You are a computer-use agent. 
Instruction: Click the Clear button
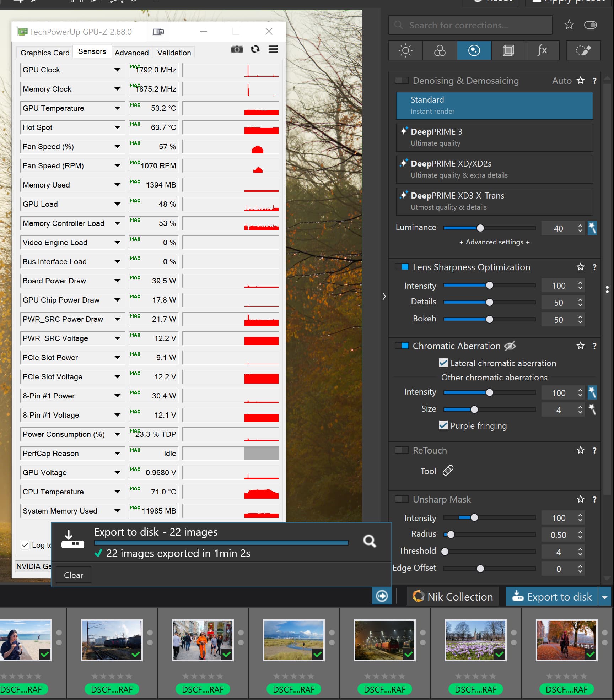[74, 575]
